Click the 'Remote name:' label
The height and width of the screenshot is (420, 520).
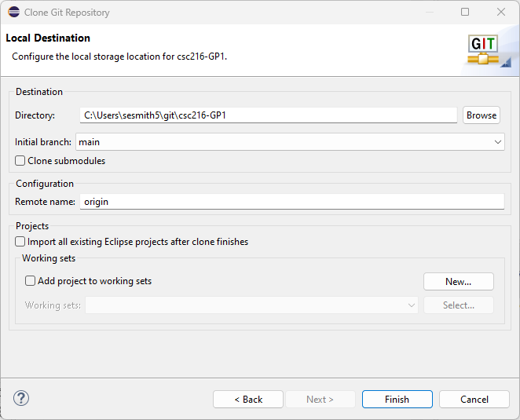click(x=45, y=202)
